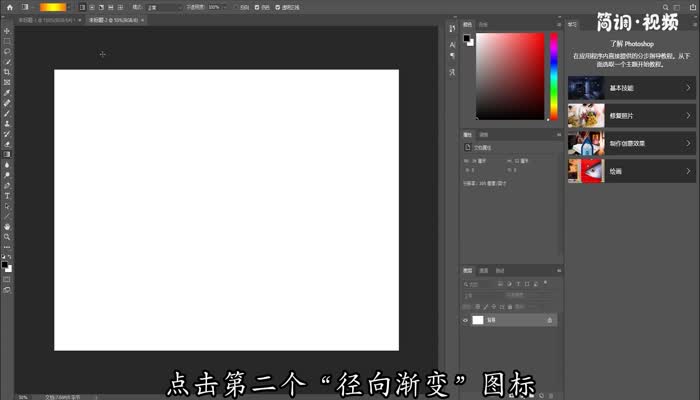The width and height of the screenshot is (700, 400).
Task: Select the Rectangular Marquee tool
Action: click(7, 41)
